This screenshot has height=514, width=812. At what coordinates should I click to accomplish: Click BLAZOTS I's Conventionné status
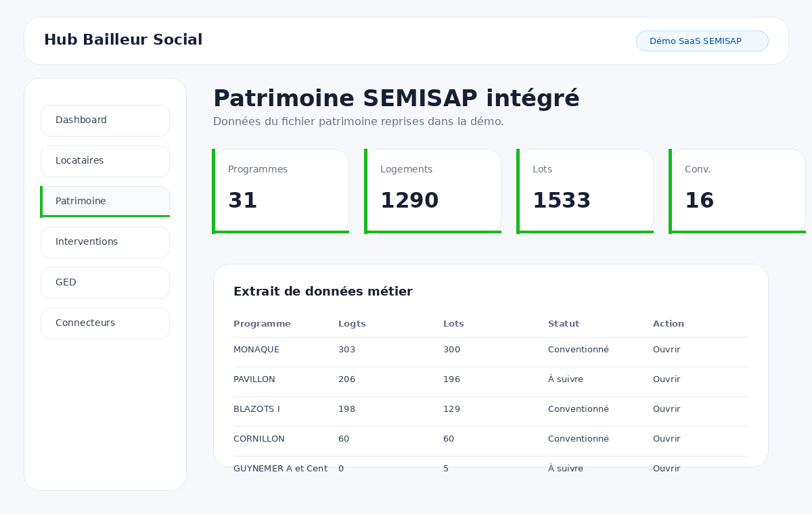pyautogui.click(x=579, y=409)
